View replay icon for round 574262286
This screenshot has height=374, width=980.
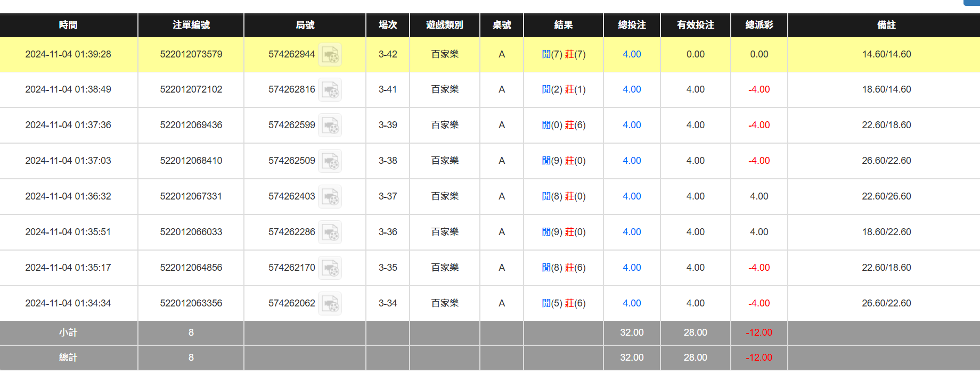coord(330,232)
